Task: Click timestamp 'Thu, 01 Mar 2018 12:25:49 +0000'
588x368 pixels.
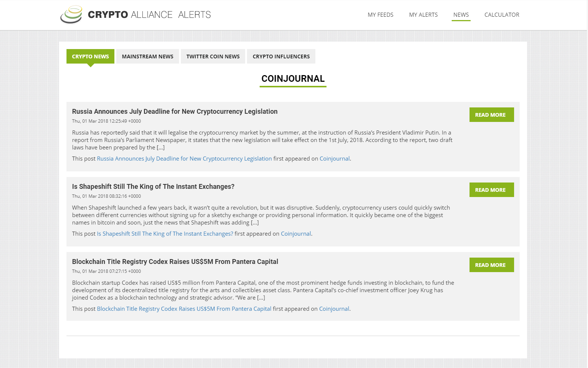Action: 106,121
